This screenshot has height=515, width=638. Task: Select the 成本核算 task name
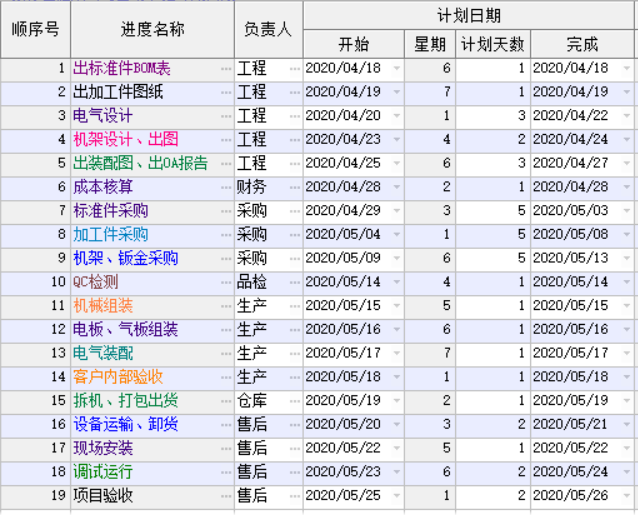pyautogui.click(x=103, y=187)
